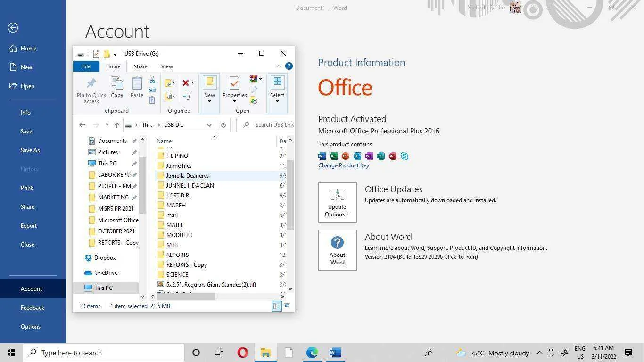Screen dimensions: 644x362
Task: Click the Change Product Key link
Action: (344, 165)
